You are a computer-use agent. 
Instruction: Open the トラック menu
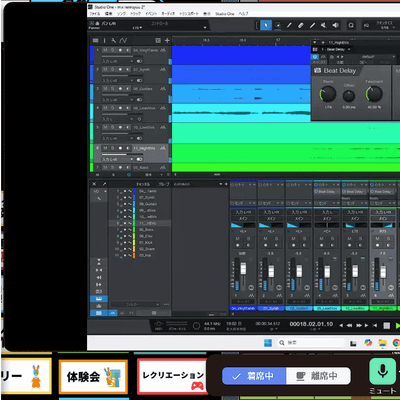135,14
